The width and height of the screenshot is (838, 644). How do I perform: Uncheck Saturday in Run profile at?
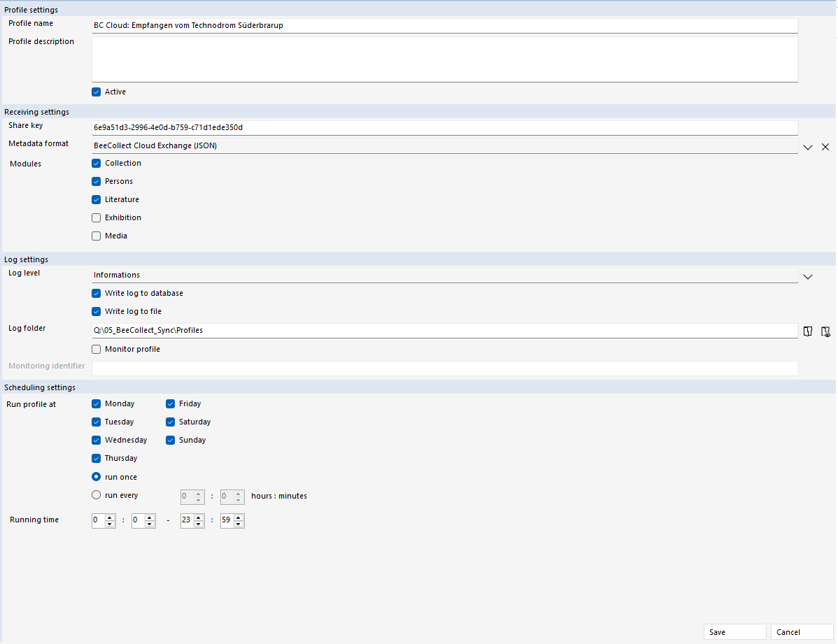pyautogui.click(x=170, y=422)
